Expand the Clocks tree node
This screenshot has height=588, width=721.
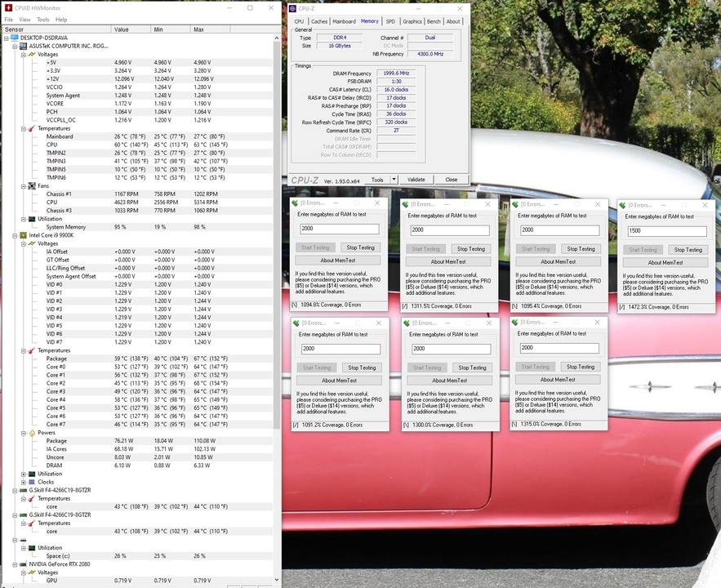coord(24,483)
